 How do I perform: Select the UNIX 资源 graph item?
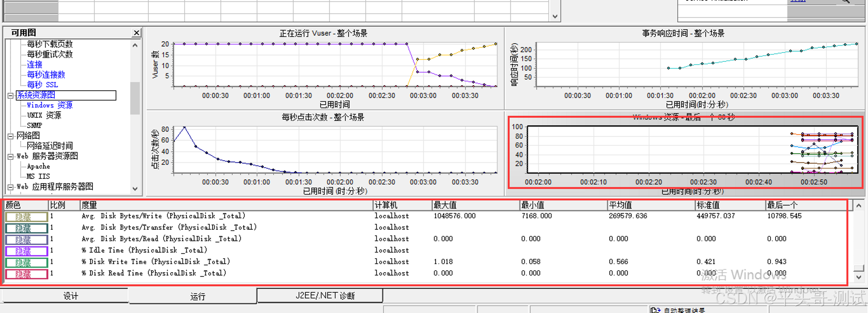[44, 115]
